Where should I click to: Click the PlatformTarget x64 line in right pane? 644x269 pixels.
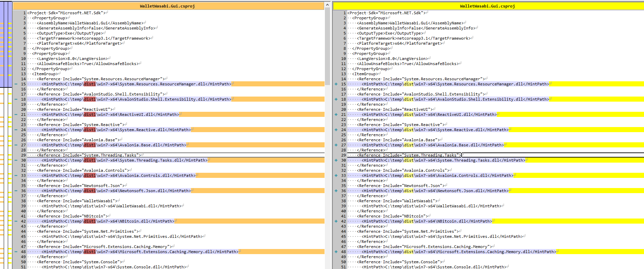point(400,43)
